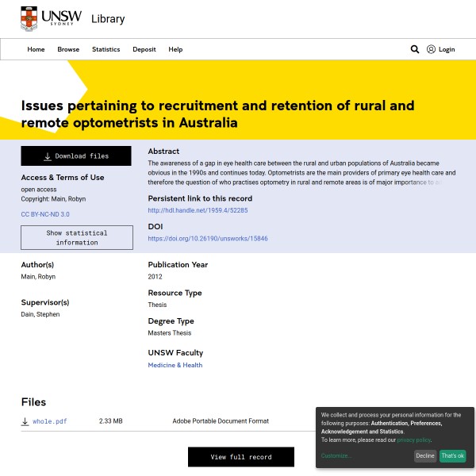Open search with the magnifying glass icon
Viewport: 476px width, 476px height.
tap(414, 49)
